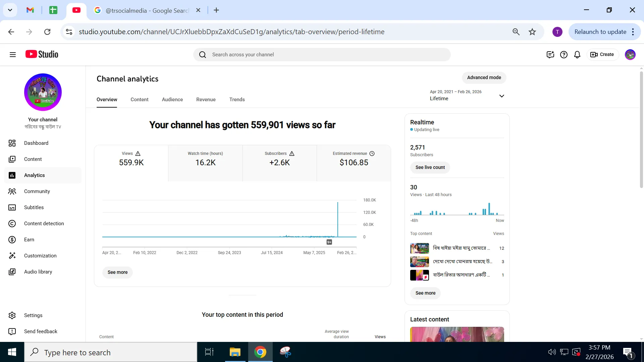Switch to the Audience tab

click(172, 100)
